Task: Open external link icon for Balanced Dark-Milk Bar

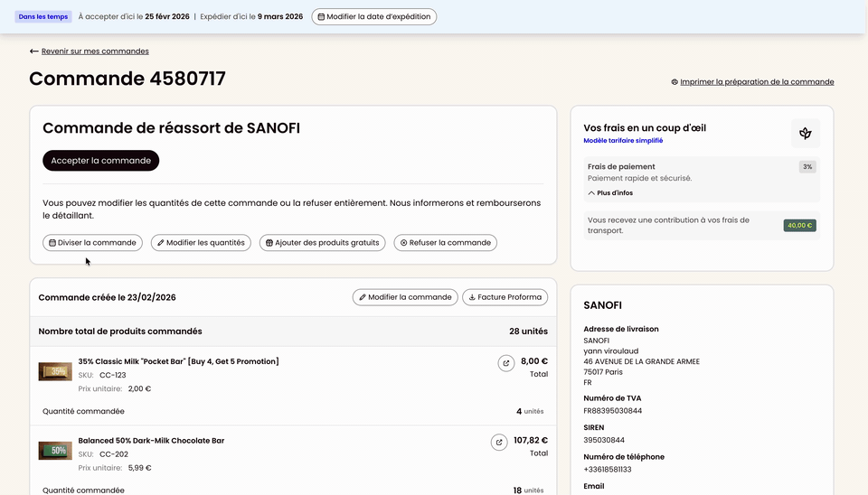Action: point(499,443)
